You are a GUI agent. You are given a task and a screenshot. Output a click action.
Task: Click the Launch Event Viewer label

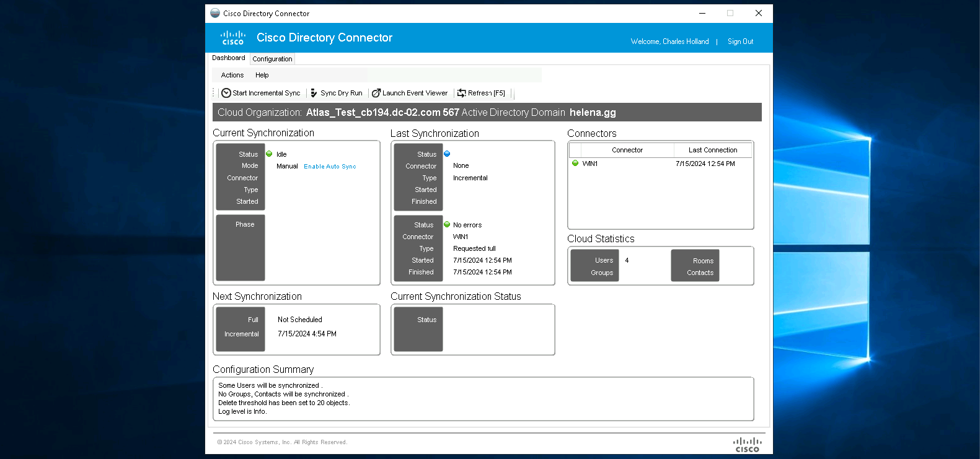point(415,93)
